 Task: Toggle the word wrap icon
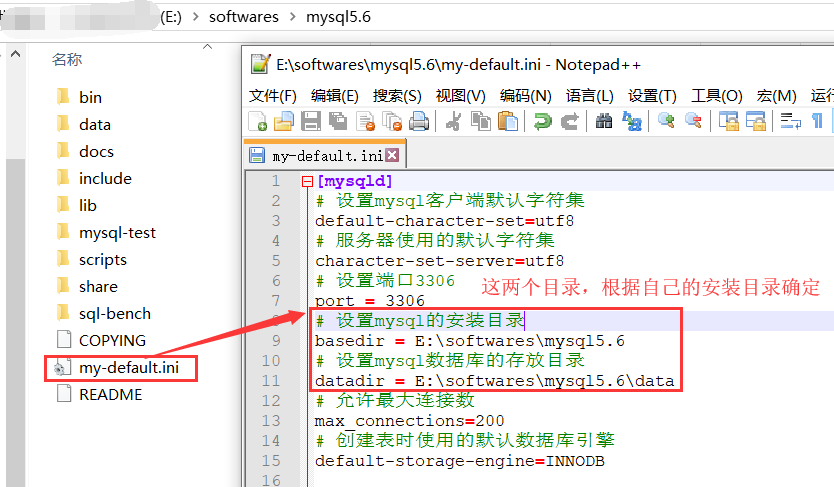click(790, 121)
